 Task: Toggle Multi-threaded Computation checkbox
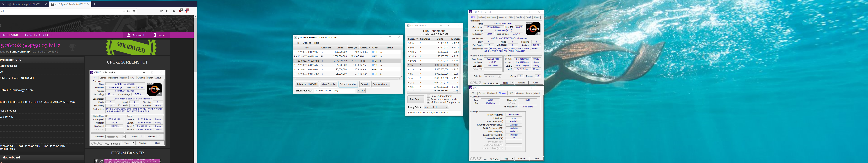[428, 102]
